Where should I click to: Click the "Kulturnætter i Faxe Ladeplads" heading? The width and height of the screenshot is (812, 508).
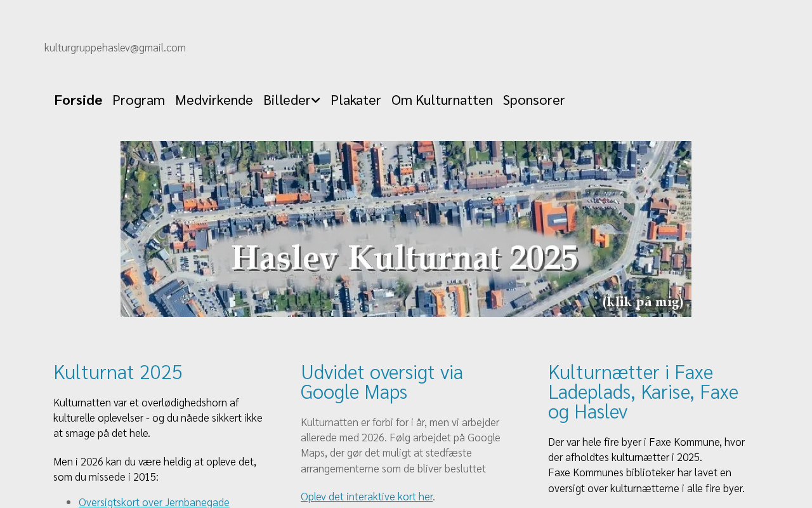[643, 391]
